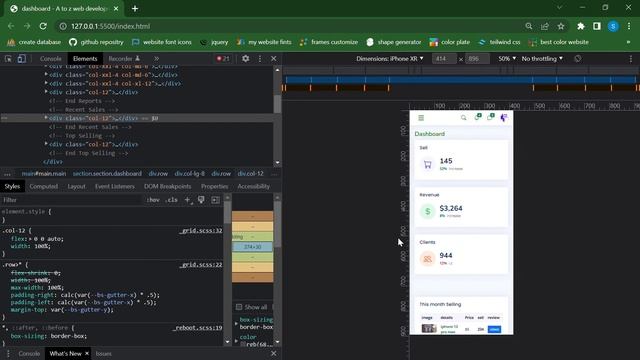Screen dimensions: 640x360
Task: Click the blue media query bar
Action: [x=461, y=80]
